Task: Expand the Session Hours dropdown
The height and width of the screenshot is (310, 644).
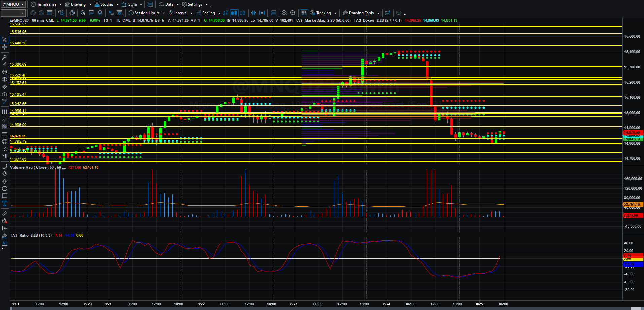Action: [x=164, y=13]
